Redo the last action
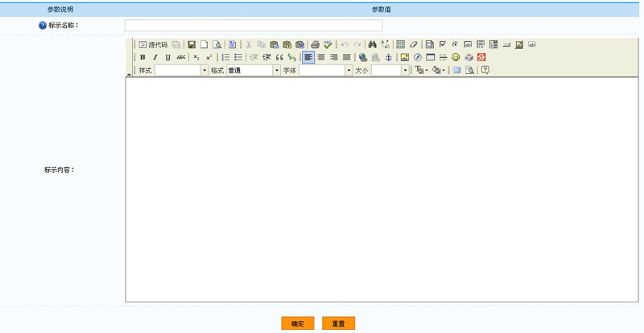 357,45
